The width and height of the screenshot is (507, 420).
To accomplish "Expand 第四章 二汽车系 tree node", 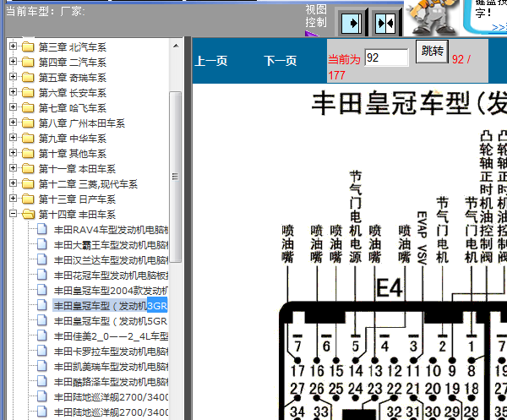I will [13, 61].
